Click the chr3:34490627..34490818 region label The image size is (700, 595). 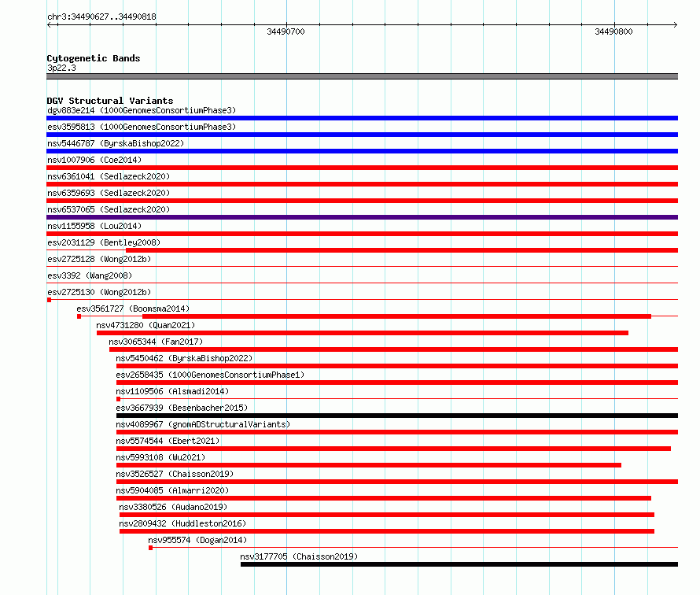point(101,17)
